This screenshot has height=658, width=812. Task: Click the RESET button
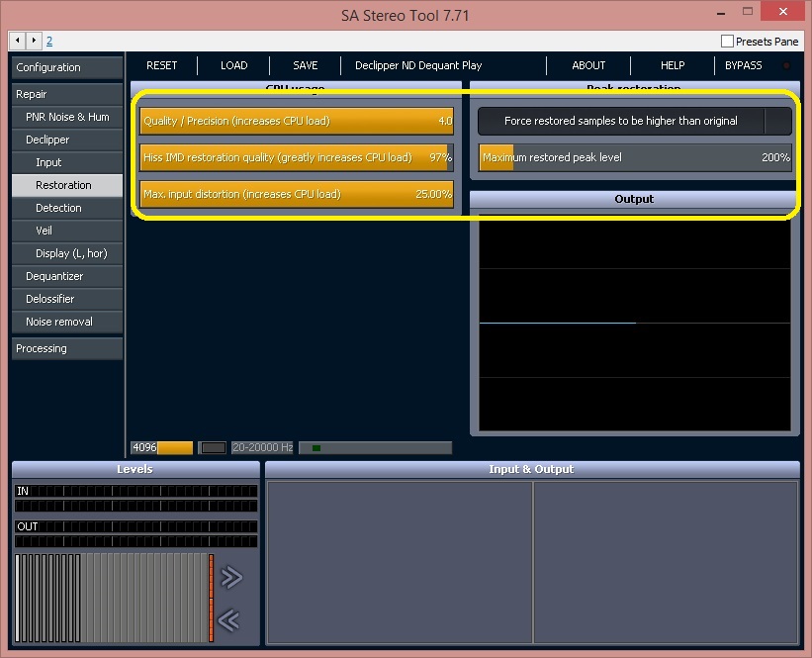click(x=161, y=65)
